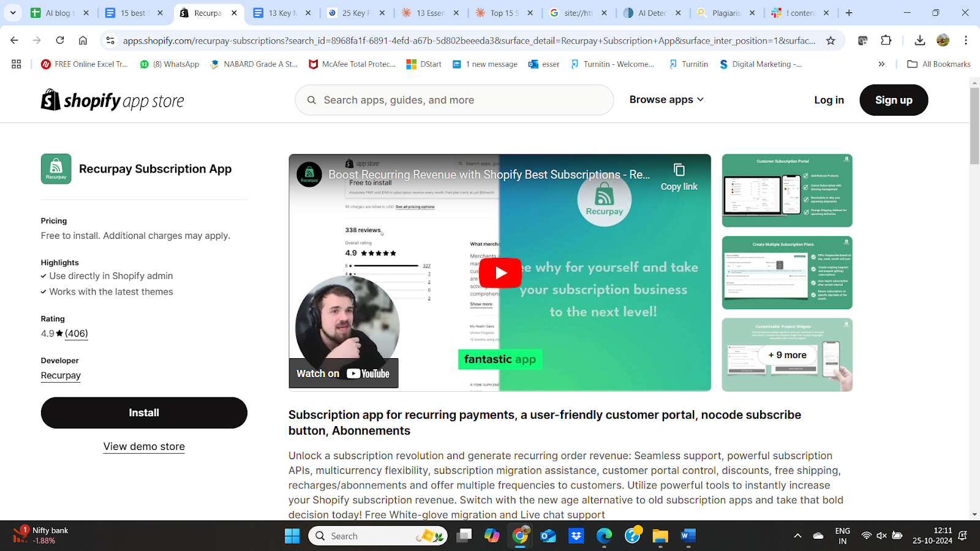Switch to the Top 15 tab
This screenshot has height=551, width=980.
click(x=505, y=12)
